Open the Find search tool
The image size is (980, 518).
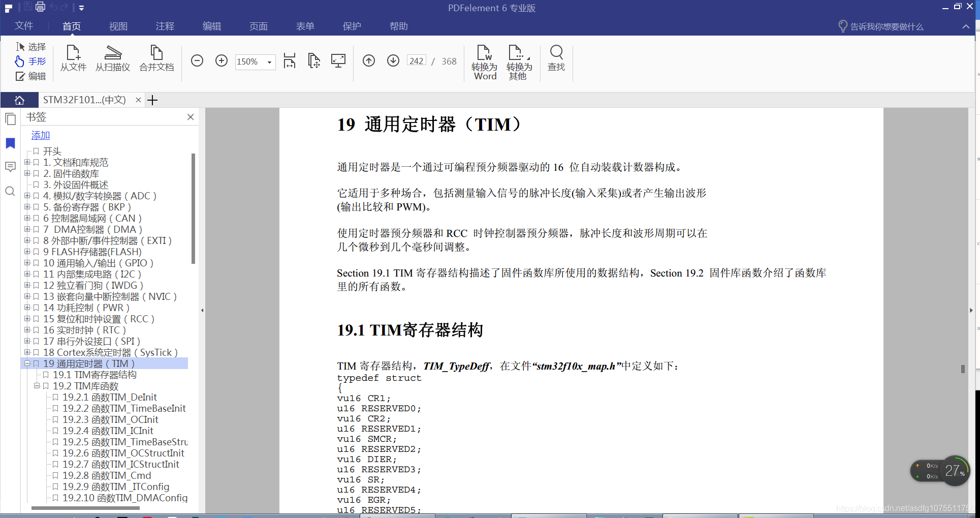[556, 58]
